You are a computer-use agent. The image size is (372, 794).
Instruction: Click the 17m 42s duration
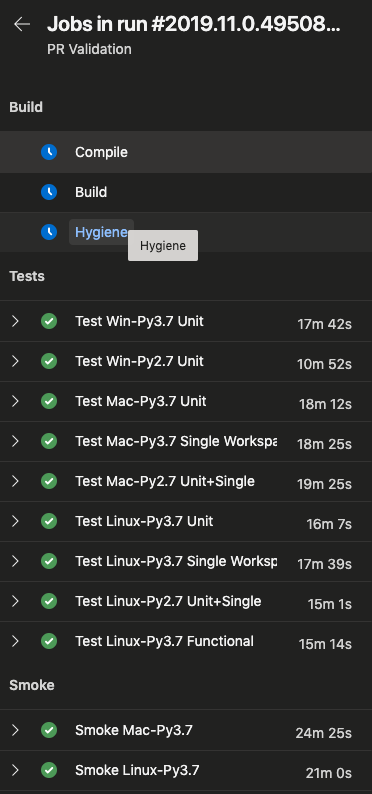click(x=324, y=324)
